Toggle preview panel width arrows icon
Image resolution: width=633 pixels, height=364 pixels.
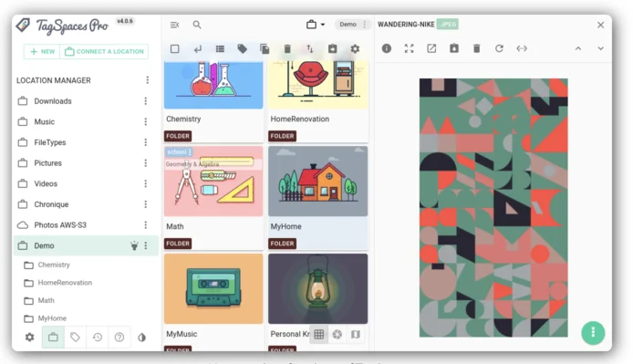pyautogui.click(x=522, y=48)
